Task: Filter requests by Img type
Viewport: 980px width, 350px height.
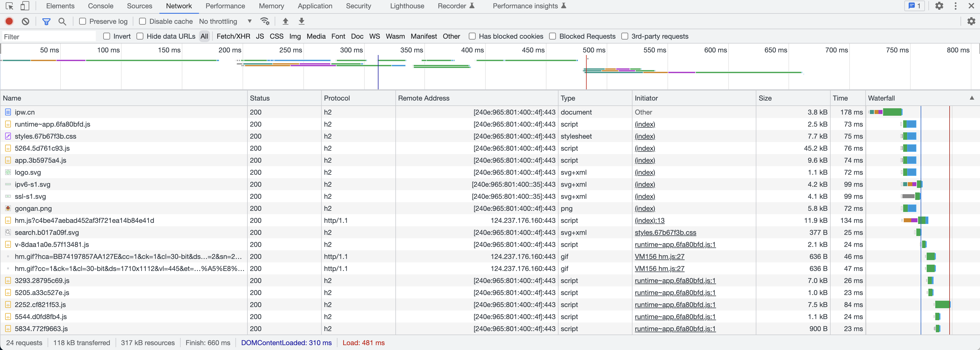Action: click(x=295, y=36)
